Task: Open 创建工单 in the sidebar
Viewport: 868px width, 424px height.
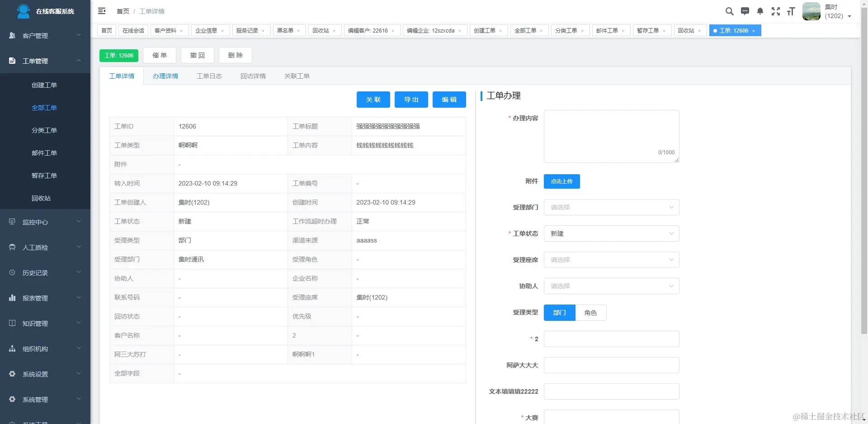Action: [x=44, y=85]
